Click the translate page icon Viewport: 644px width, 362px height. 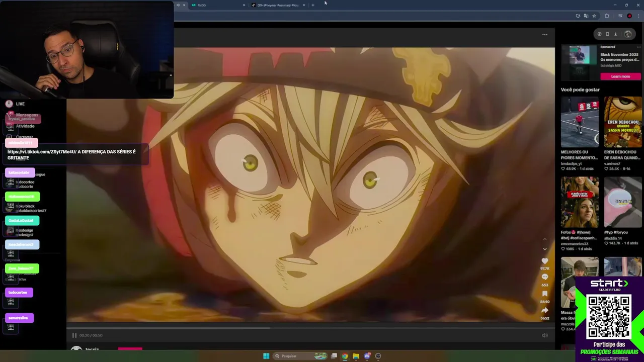tap(586, 16)
